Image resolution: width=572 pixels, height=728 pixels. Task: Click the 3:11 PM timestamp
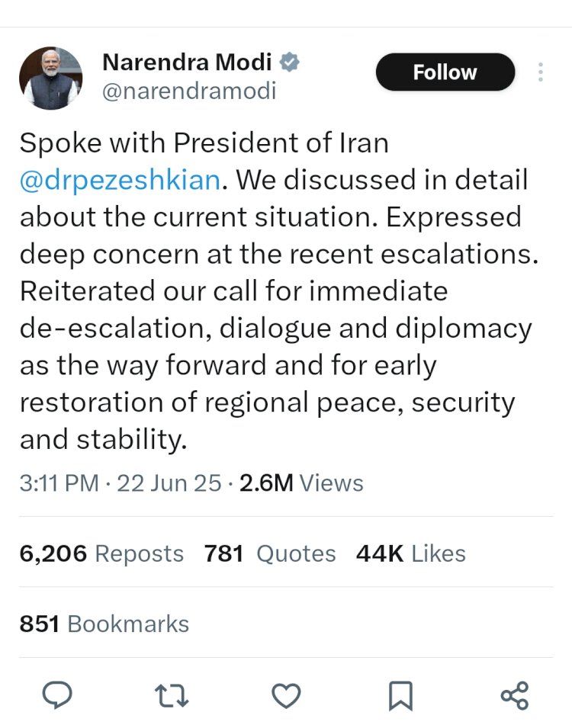point(59,483)
